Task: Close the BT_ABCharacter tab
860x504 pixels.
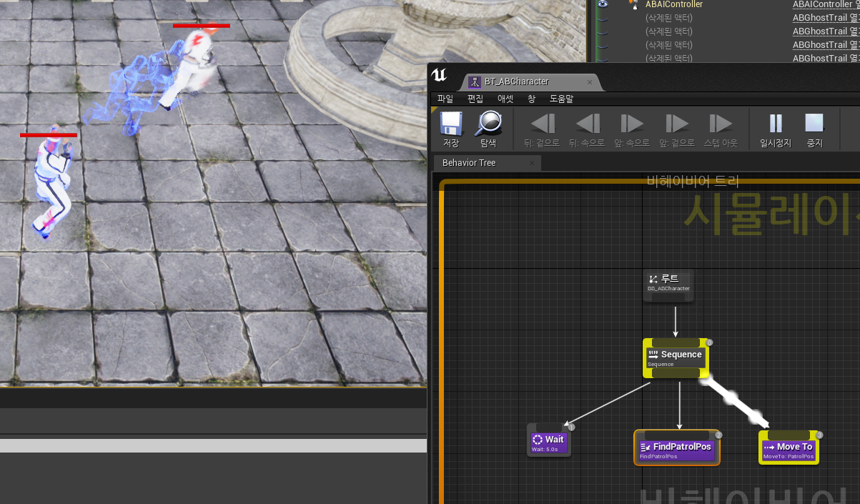Action: click(590, 81)
